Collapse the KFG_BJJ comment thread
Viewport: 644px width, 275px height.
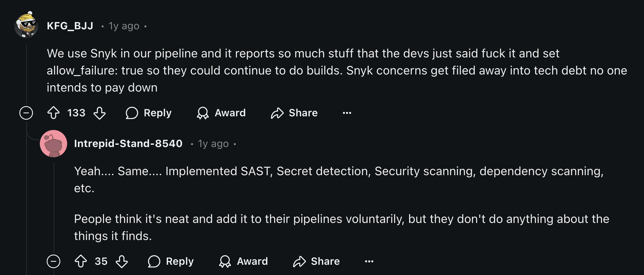click(x=26, y=113)
